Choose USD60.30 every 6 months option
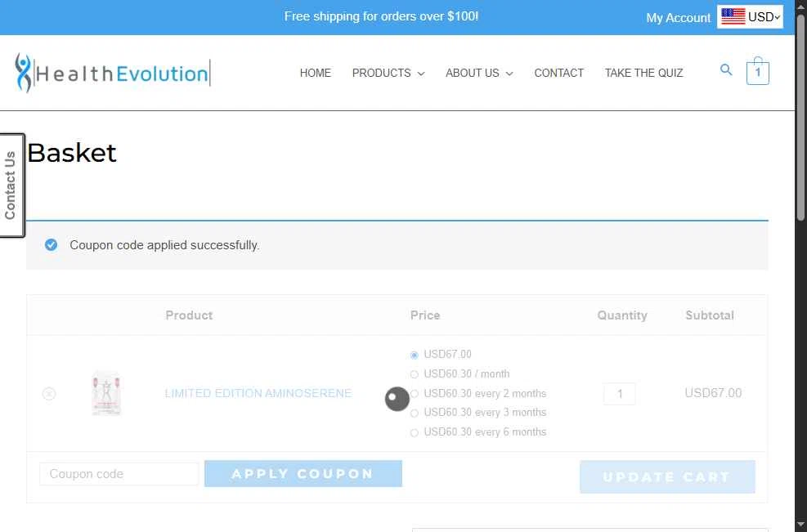Screen dimensions: 807x532 coord(415,432)
